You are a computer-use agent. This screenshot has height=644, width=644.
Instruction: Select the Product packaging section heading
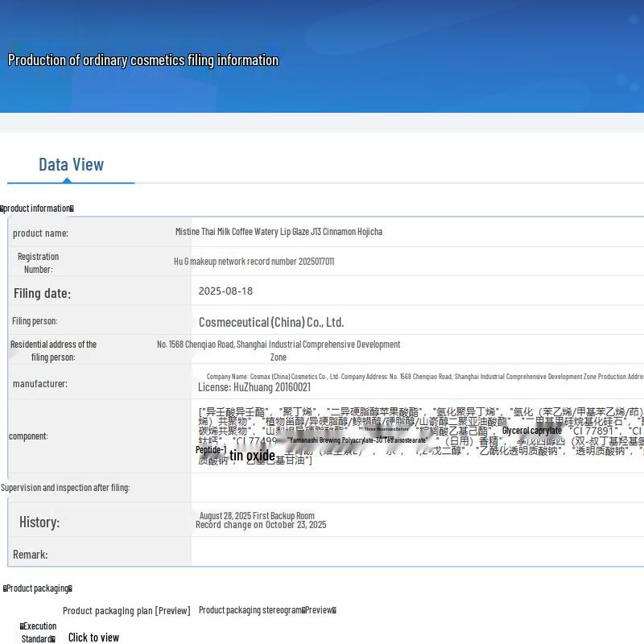(x=38, y=588)
